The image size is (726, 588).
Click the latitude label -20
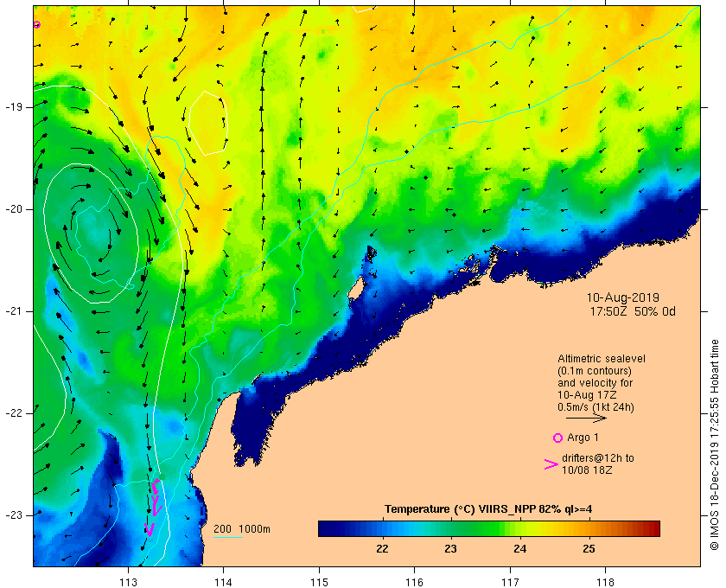pos(14,209)
